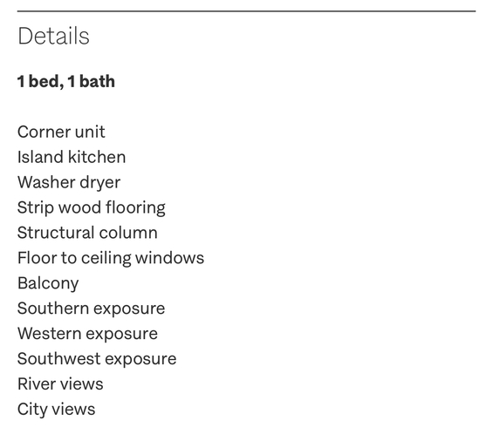Click the word 'bath' in bold line
Viewport: 493px width, 448px height.
point(97,81)
